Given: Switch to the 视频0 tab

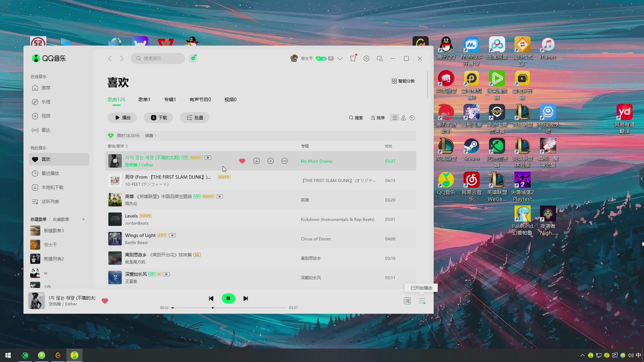Looking at the screenshot, I should 230,100.
